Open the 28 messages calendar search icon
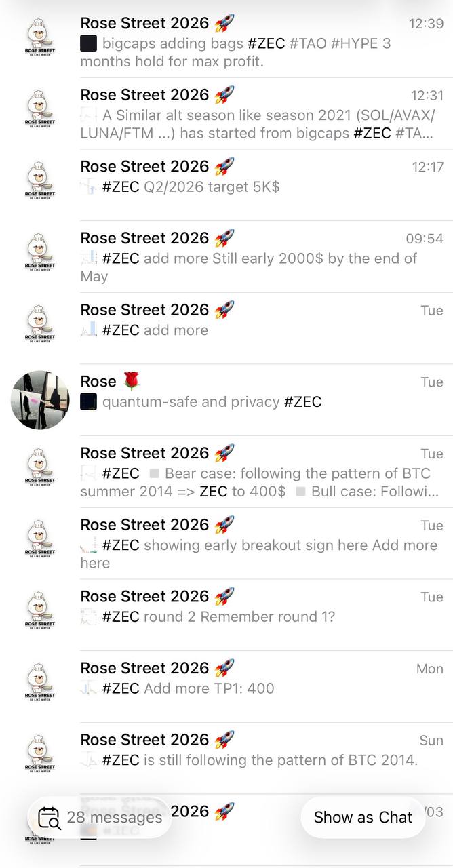Screen dimensions: 453x868 tap(50, 817)
